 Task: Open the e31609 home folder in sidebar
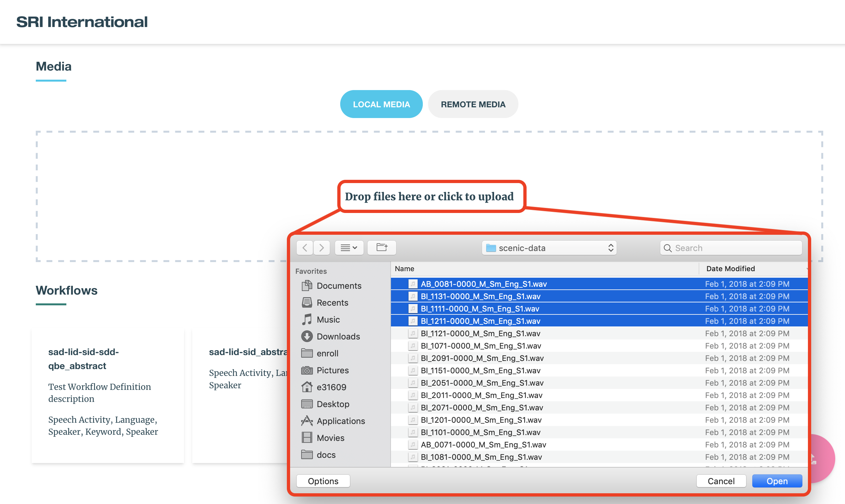(x=331, y=387)
